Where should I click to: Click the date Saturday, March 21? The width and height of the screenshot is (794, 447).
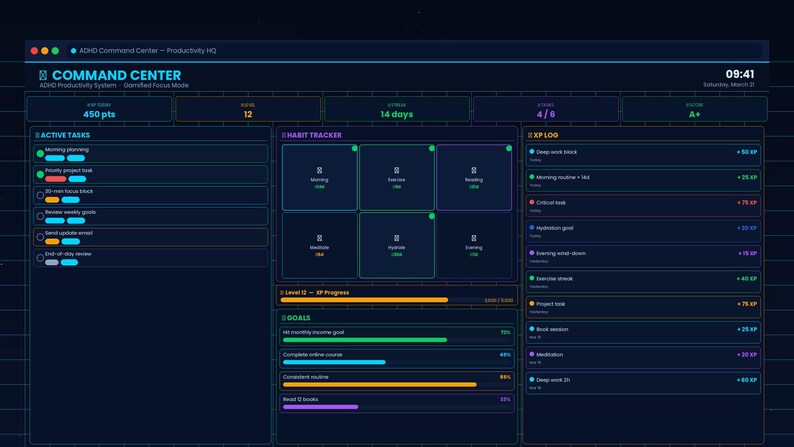tap(729, 85)
